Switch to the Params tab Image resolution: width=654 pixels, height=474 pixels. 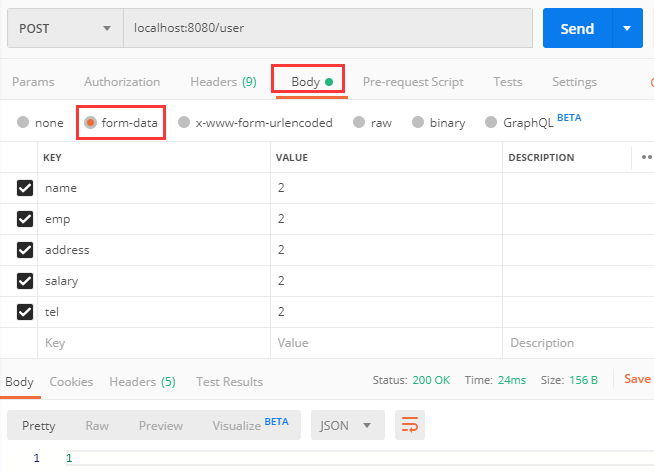click(x=33, y=82)
